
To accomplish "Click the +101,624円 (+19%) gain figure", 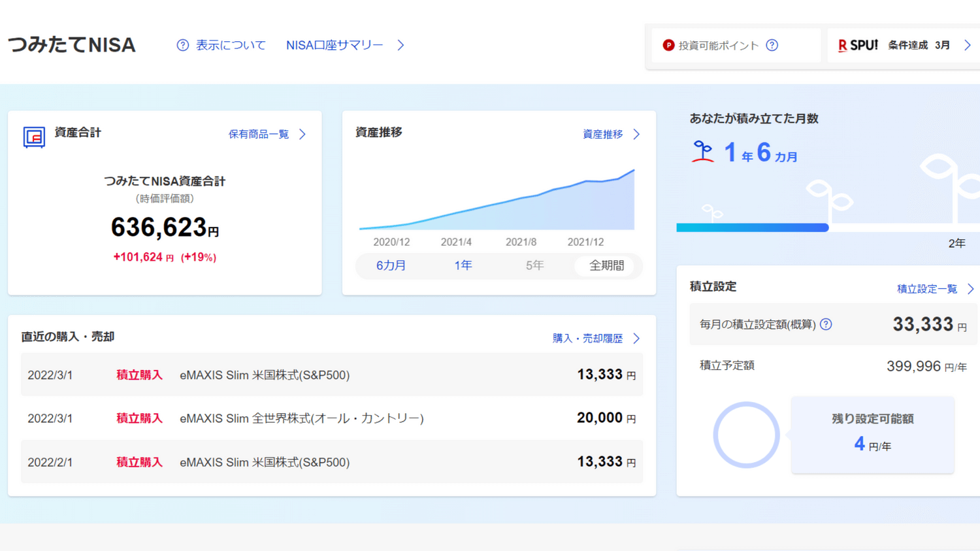I will [x=165, y=257].
